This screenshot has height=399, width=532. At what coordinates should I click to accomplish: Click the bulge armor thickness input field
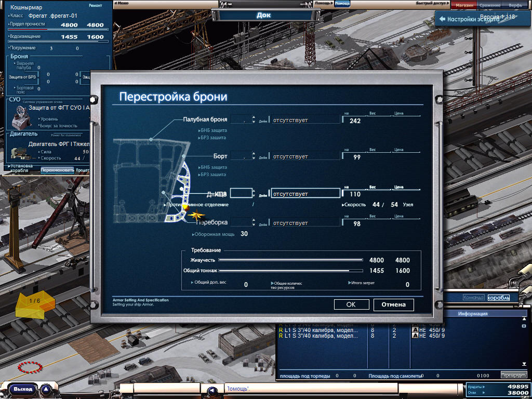coord(241,193)
